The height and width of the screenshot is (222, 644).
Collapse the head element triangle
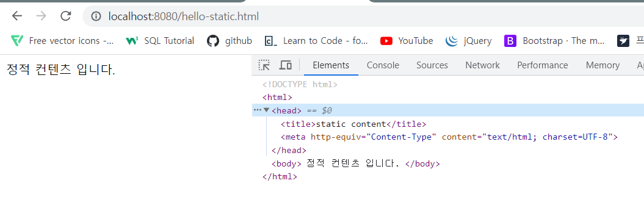pyautogui.click(x=267, y=110)
